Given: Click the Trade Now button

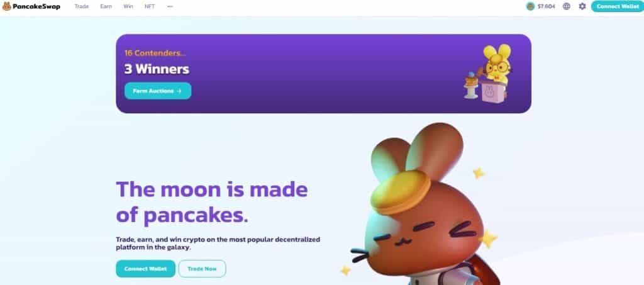Looking at the screenshot, I should point(202,269).
